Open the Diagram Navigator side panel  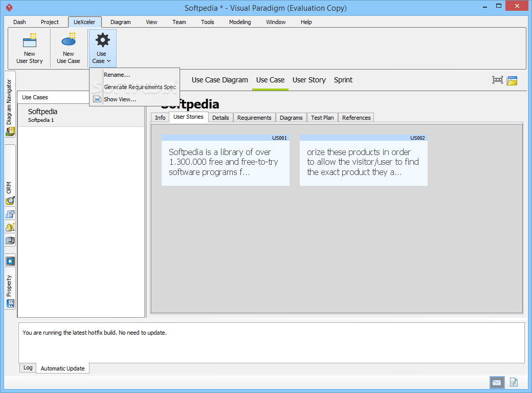(10, 104)
